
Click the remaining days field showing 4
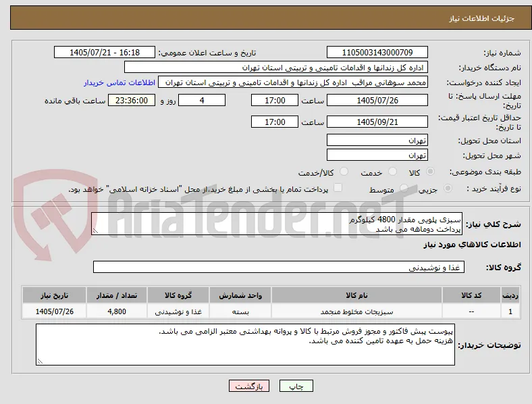(202, 100)
